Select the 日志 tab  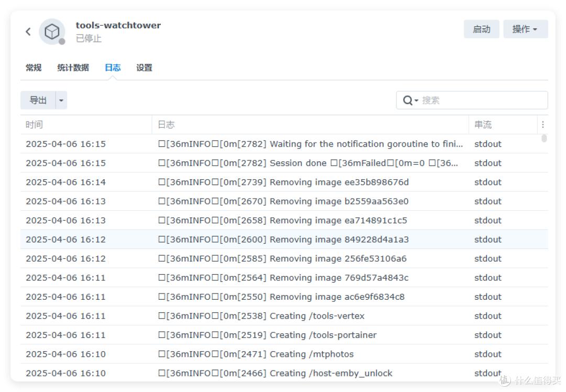[x=113, y=68]
